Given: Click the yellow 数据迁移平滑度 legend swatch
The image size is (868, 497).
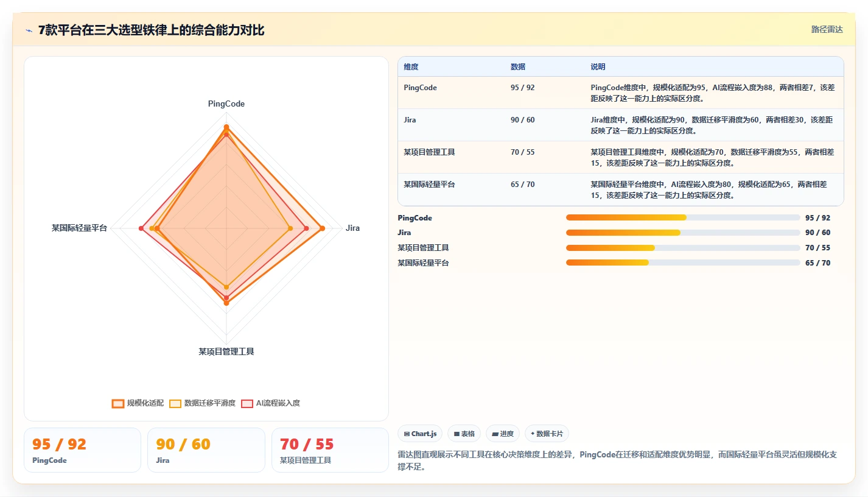Looking at the screenshot, I should 175,403.
